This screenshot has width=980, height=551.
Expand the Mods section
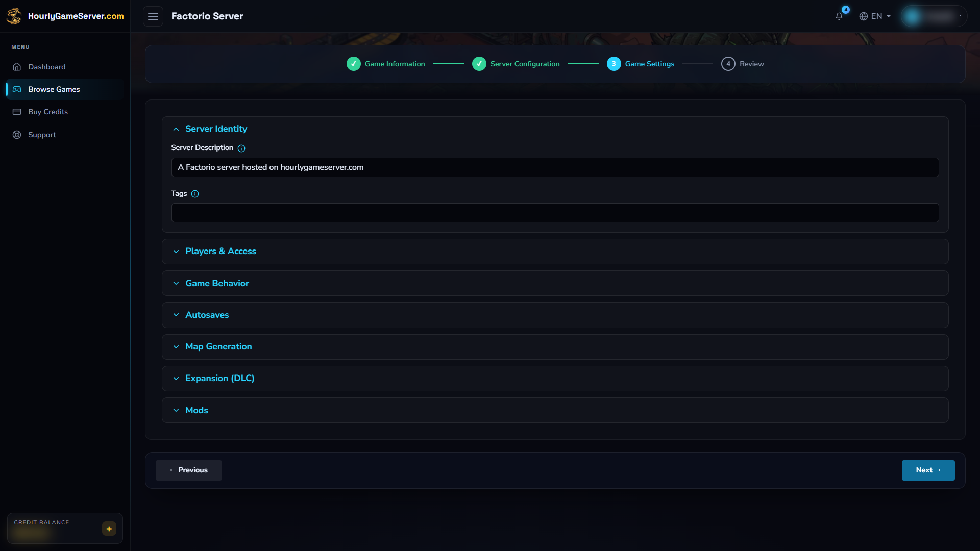(x=555, y=410)
